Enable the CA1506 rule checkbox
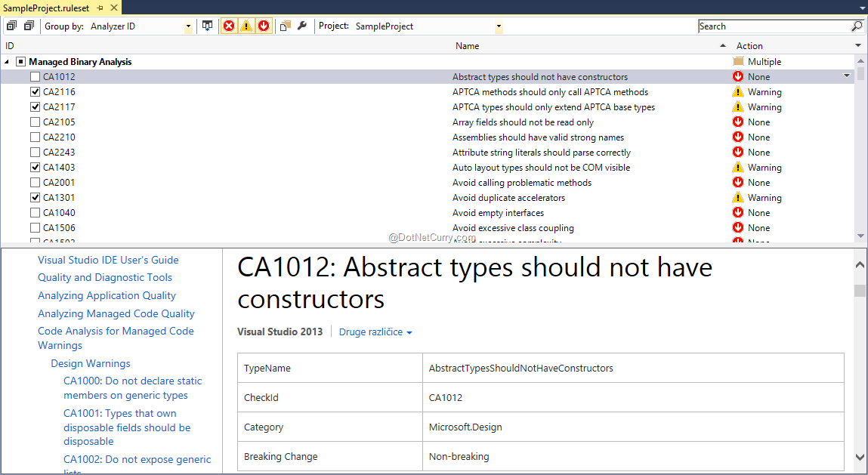This screenshot has width=868, height=475. pos(35,227)
